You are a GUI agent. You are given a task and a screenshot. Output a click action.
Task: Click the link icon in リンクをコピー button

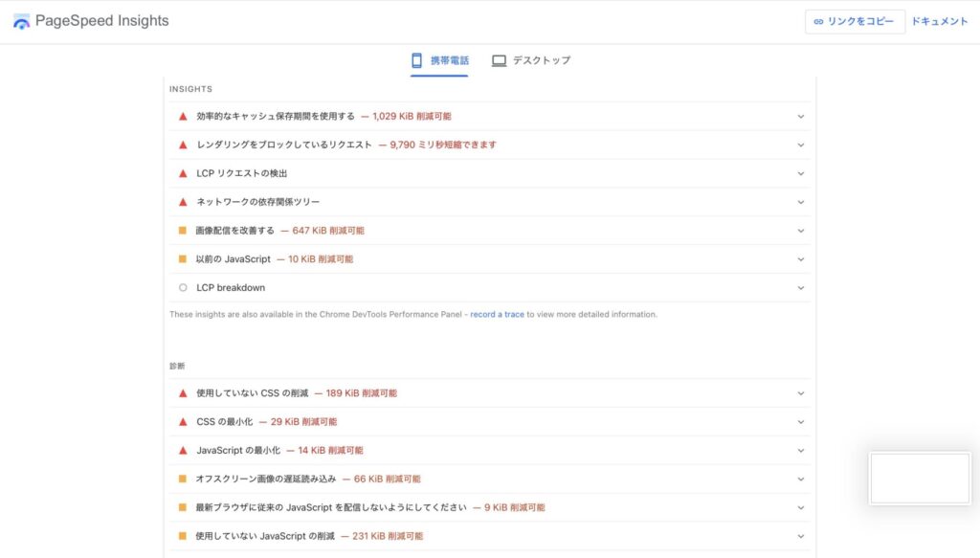click(818, 21)
